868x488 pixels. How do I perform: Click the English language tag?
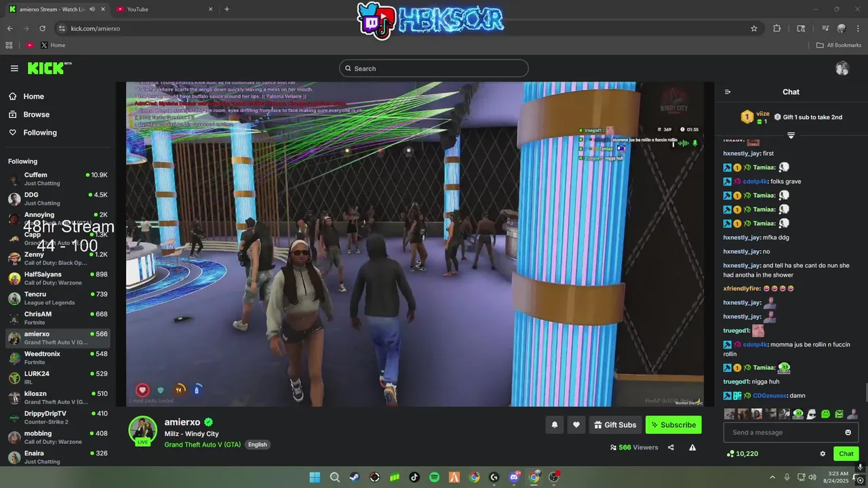(258, 445)
